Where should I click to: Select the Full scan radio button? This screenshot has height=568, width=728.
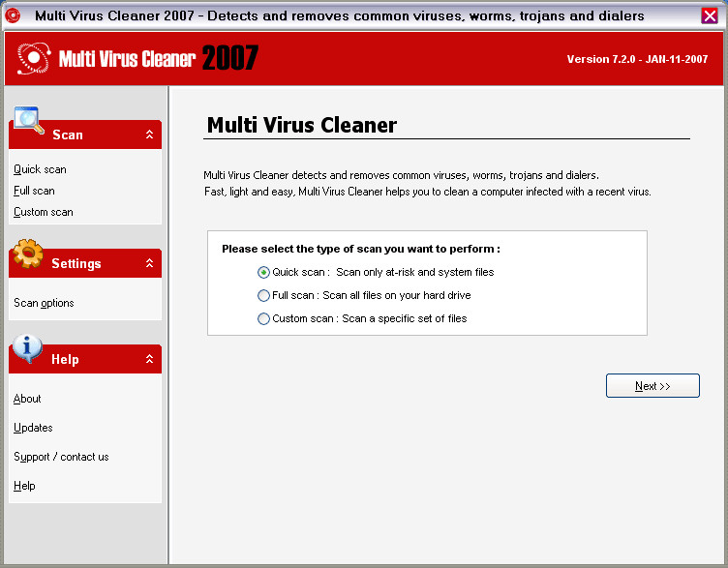coord(263,295)
